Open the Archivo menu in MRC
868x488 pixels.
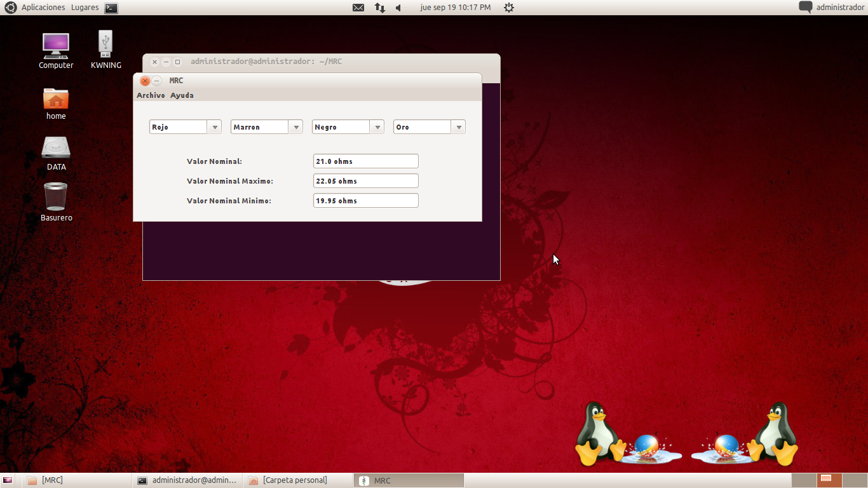[151, 95]
